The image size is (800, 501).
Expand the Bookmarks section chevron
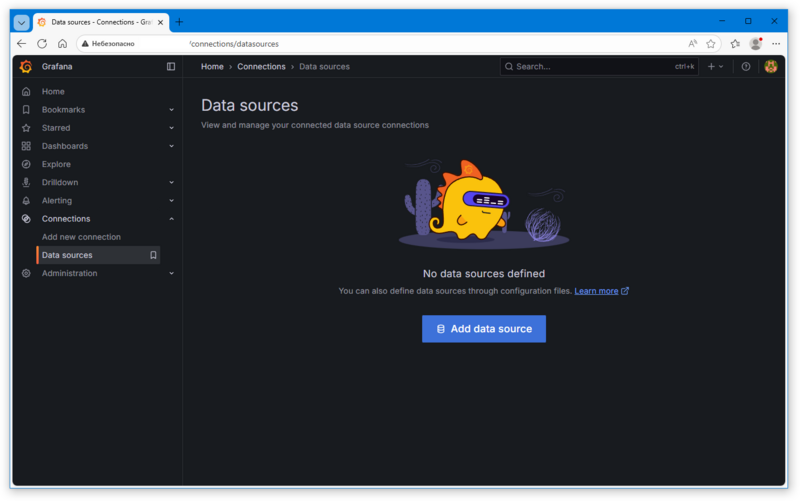[171, 110]
